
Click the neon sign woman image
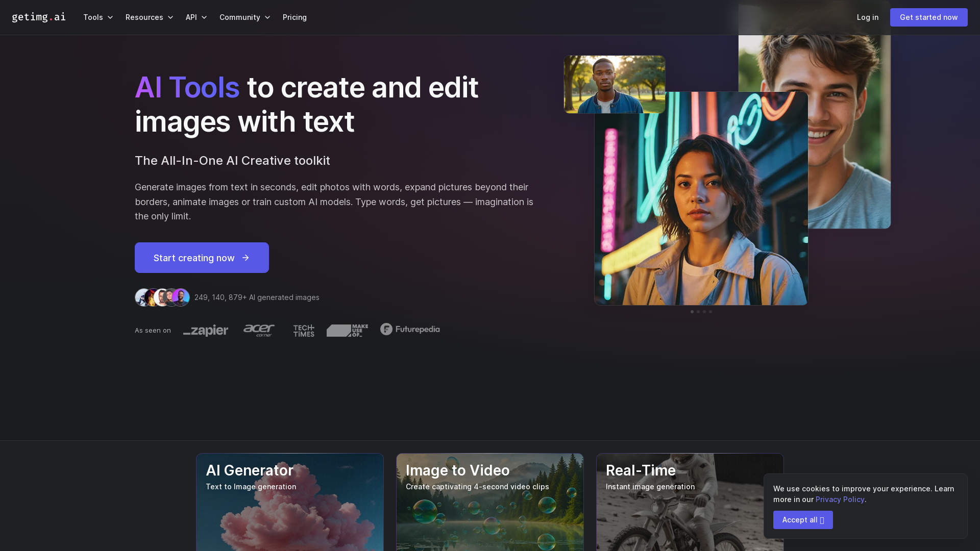pos(701,198)
